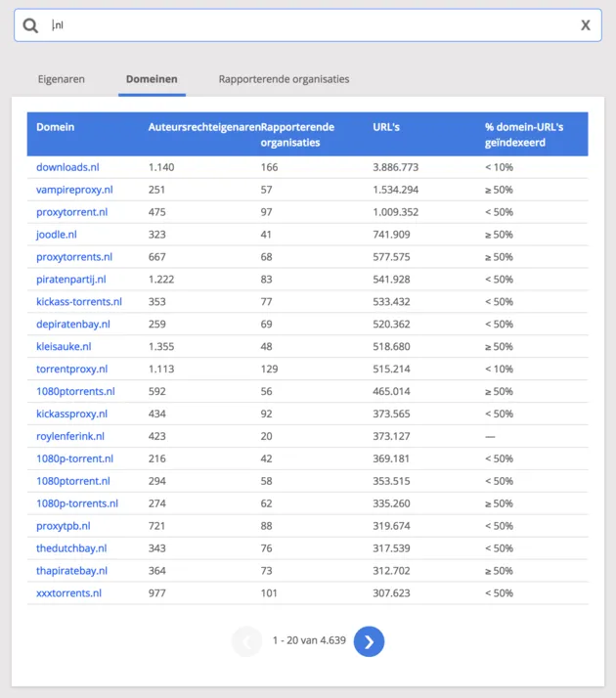
Task: Open the proxytorrents.nl link
Action: pyautogui.click(x=74, y=257)
